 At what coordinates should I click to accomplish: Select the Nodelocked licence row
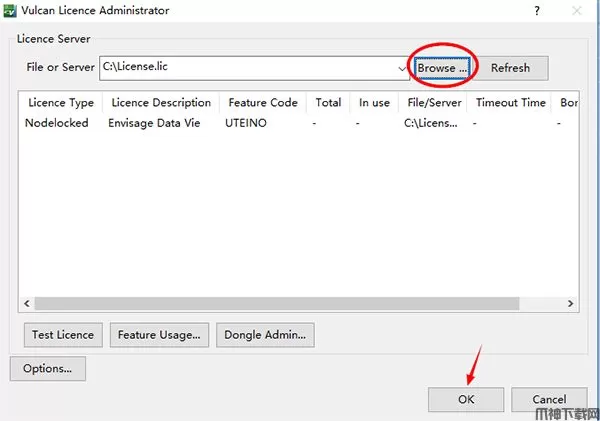[x=58, y=123]
